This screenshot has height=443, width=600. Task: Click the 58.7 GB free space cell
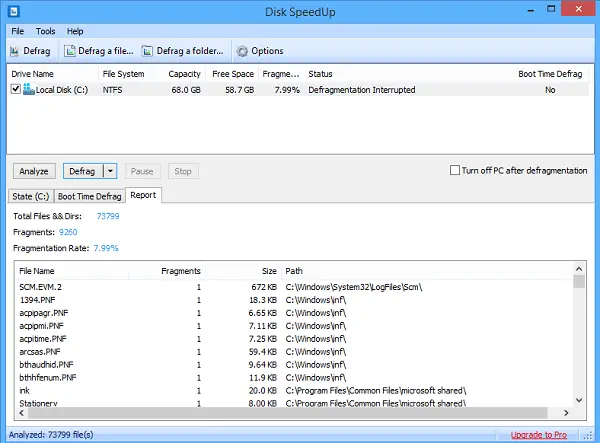click(x=240, y=90)
